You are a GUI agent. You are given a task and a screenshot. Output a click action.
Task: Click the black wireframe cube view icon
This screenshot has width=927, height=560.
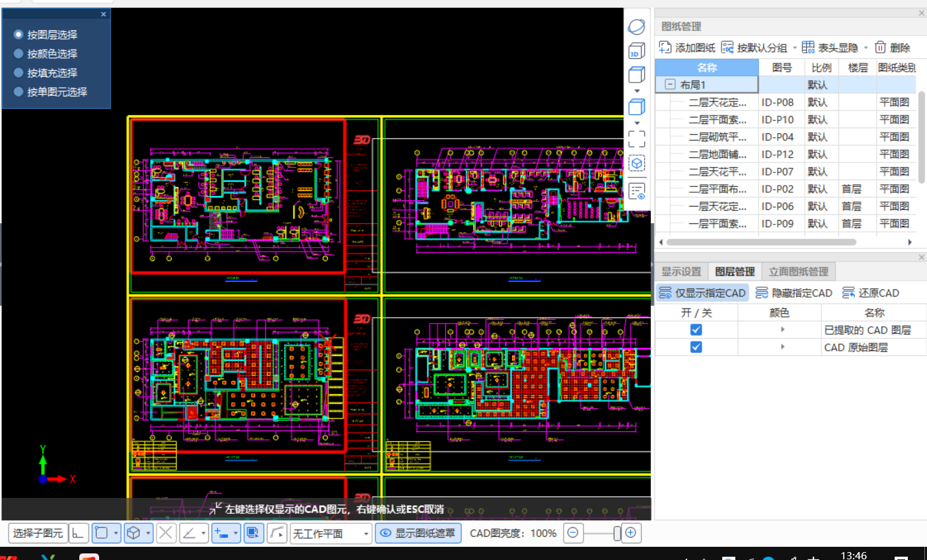click(x=636, y=75)
